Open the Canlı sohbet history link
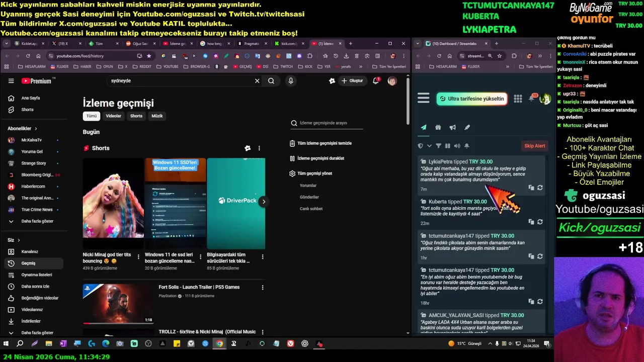Viewport: 644px width, 362px height. pyautogui.click(x=311, y=209)
